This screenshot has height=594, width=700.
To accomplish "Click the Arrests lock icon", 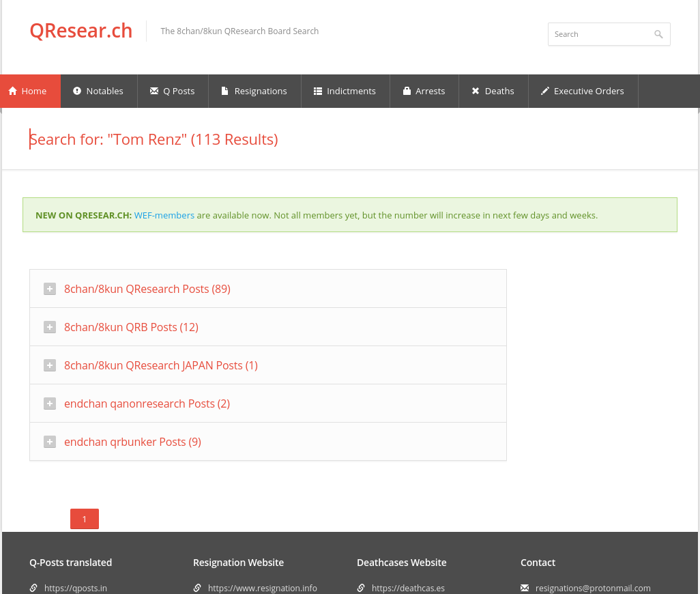I will pyautogui.click(x=407, y=91).
